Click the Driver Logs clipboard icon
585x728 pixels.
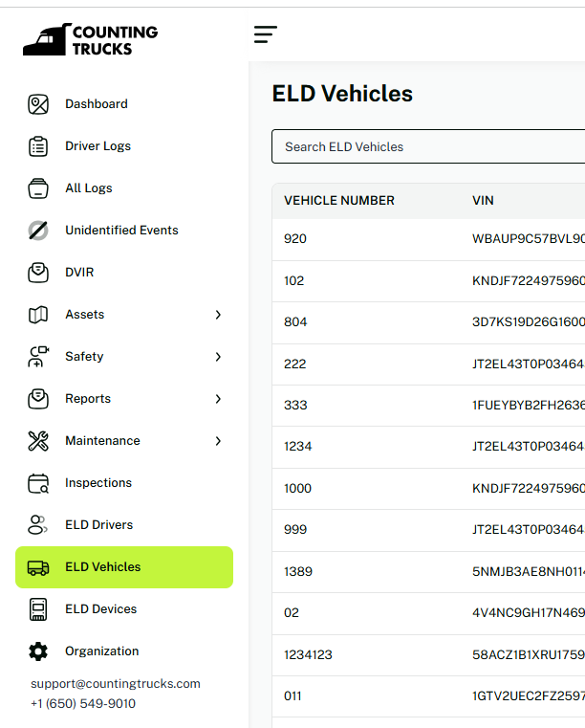coord(38,146)
